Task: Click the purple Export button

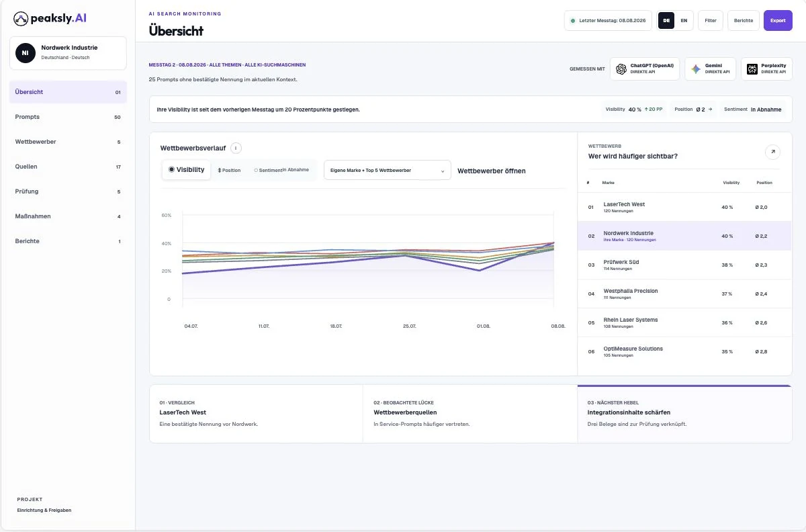Action: pos(778,21)
